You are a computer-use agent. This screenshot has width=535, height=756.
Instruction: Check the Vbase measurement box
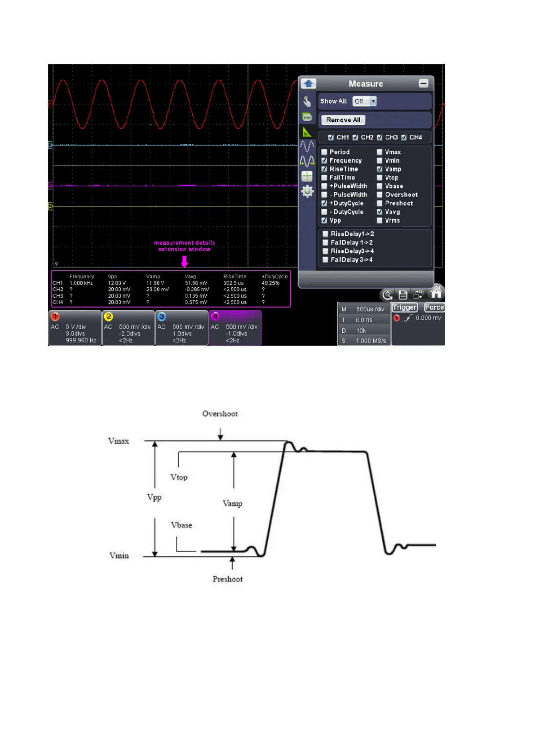[x=380, y=186]
